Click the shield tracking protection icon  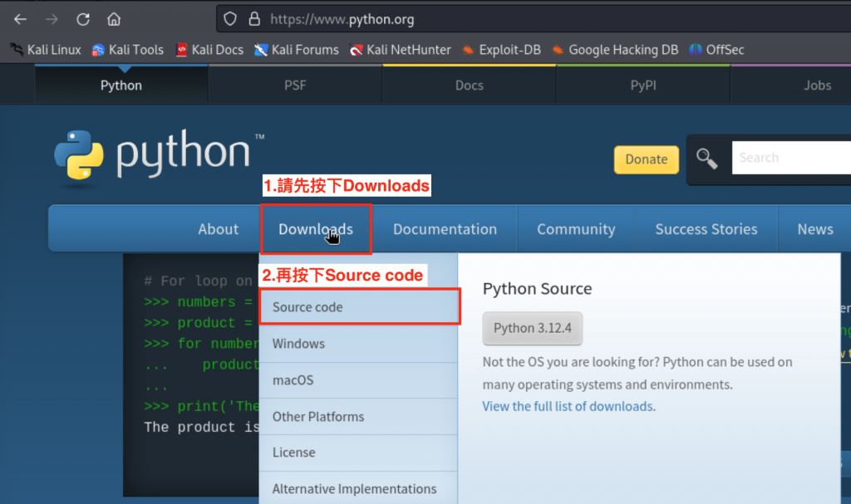[230, 19]
